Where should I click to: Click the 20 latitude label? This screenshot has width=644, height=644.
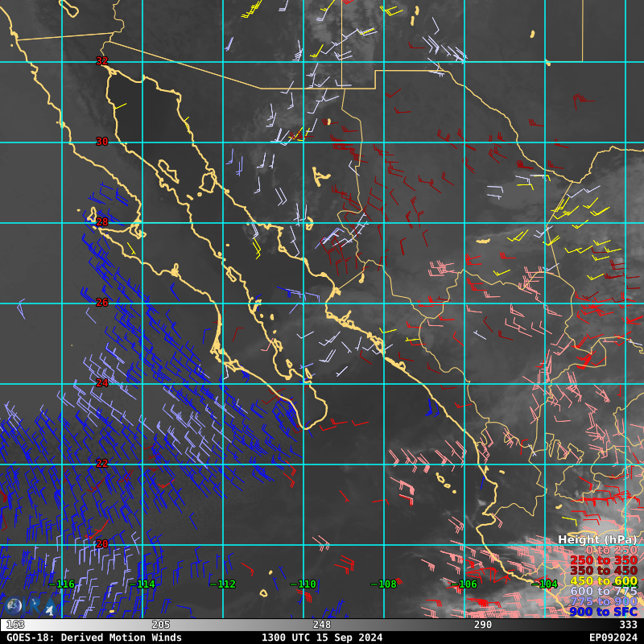click(101, 544)
